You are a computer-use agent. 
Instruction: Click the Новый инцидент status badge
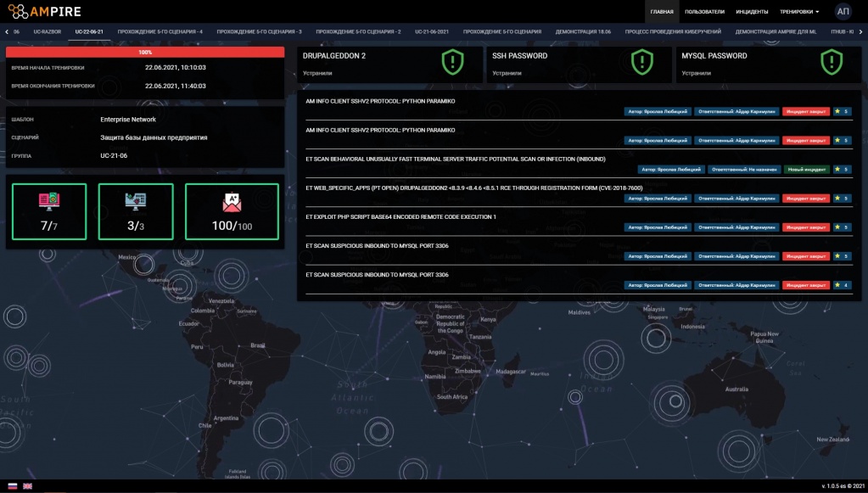807,170
